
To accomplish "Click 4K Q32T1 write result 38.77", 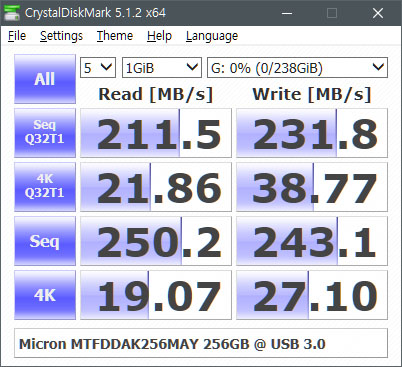I will 312,187.
